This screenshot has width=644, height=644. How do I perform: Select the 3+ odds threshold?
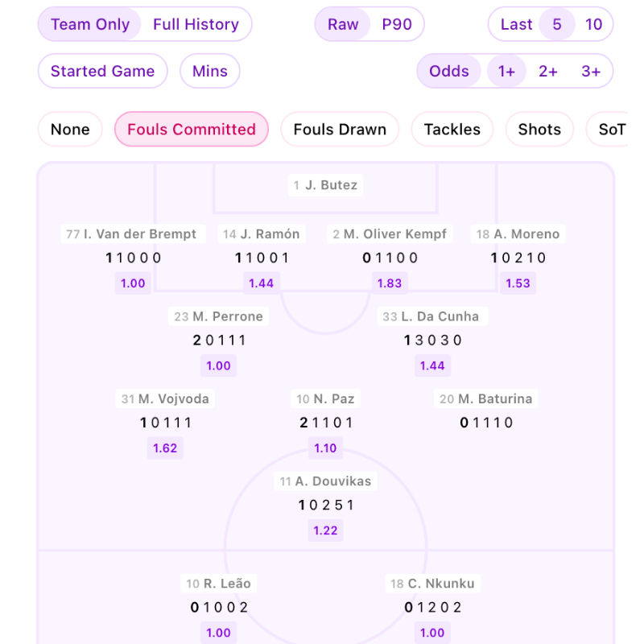(591, 71)
